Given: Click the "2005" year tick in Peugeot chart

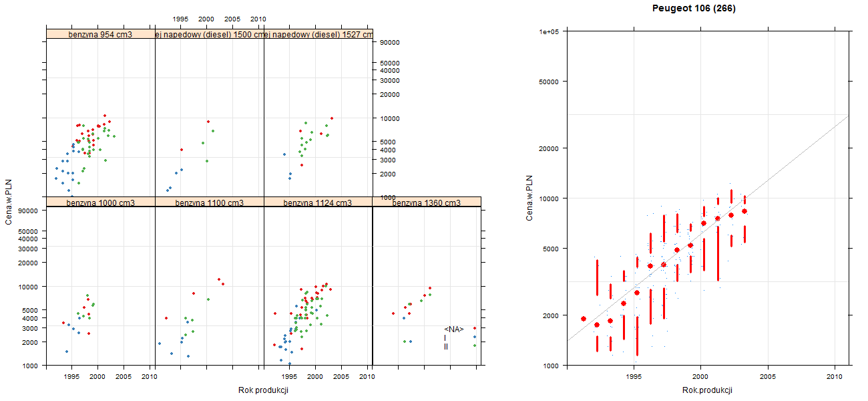Looking at the screenshot, I should point(768,378).
